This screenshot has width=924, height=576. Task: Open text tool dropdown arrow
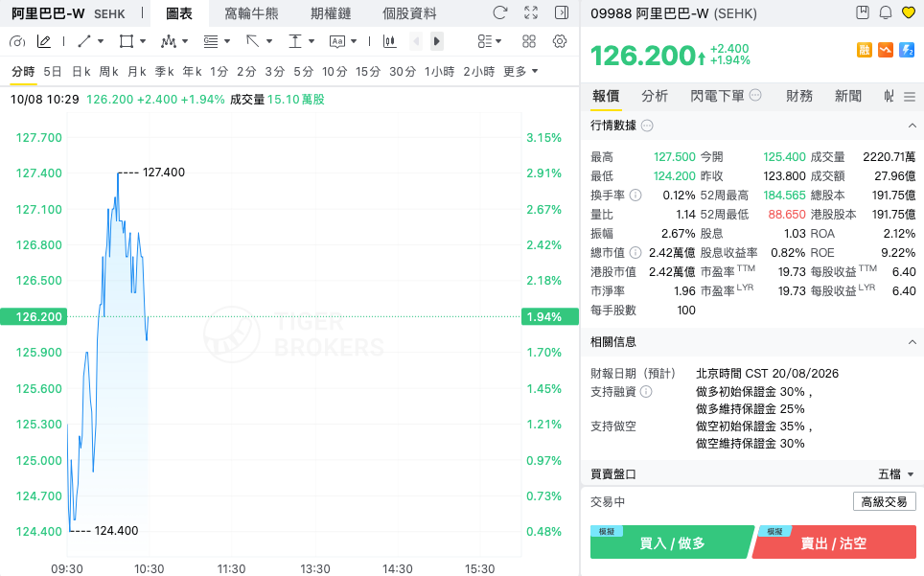click(354, 41)
